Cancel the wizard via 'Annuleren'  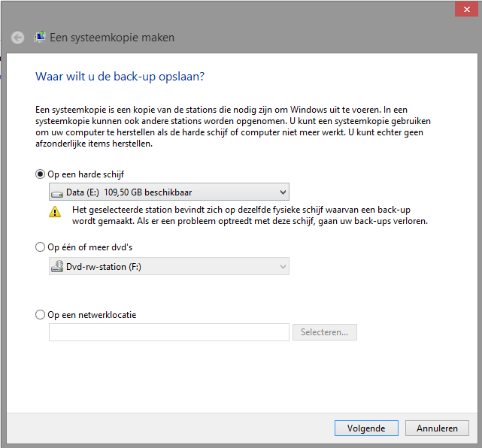(x=437, y=428)
